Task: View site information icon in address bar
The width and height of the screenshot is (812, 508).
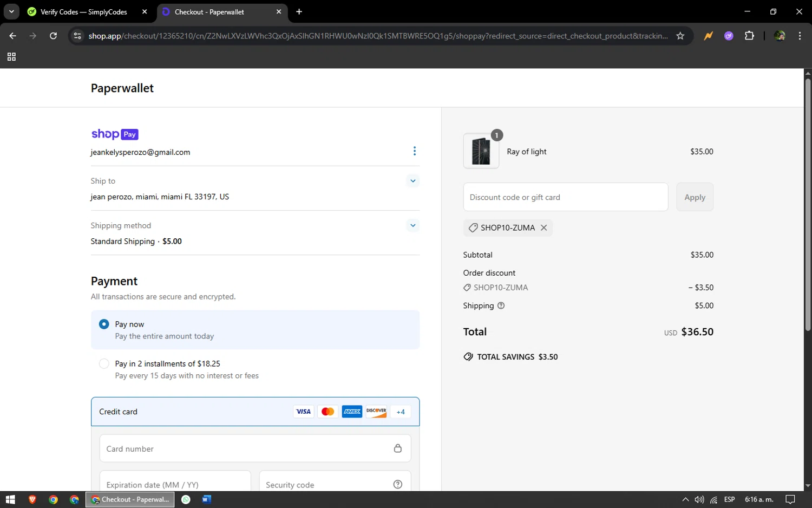Action: (77, 36)
